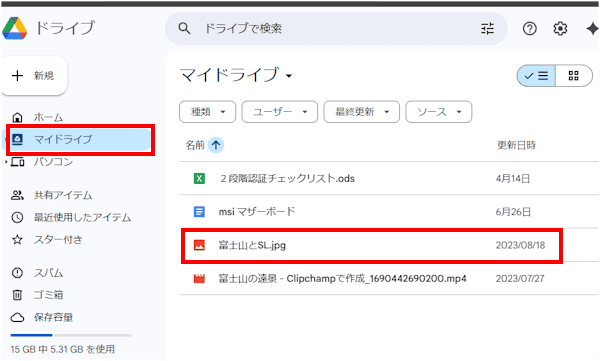Open the マイドライブ title dropdown arrow
This screenshot has height=361, width=600.
[x=289, y=76]
